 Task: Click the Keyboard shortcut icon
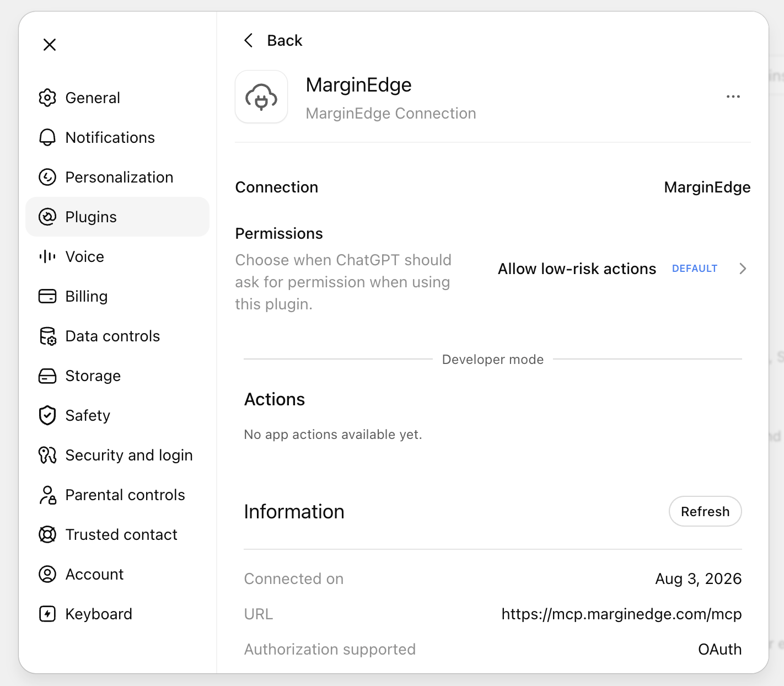pos(47,614)
